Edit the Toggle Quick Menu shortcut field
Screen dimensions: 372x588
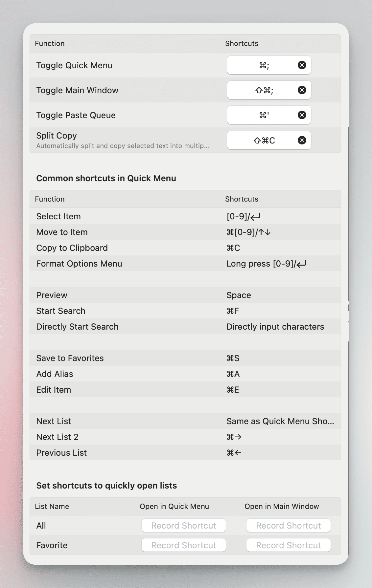[264, 65]
